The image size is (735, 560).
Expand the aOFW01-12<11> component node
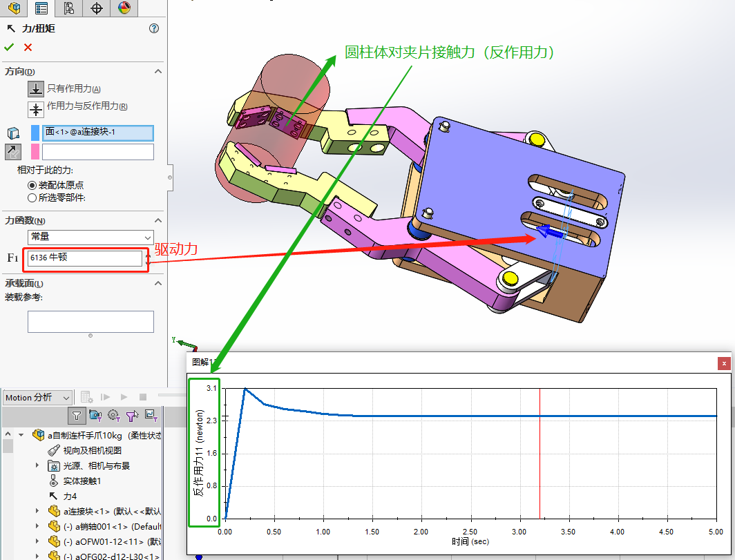point(37,541)
